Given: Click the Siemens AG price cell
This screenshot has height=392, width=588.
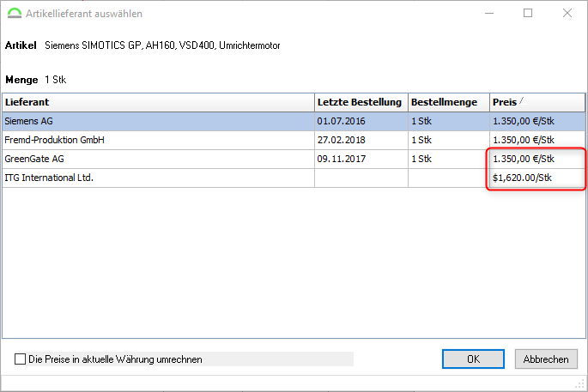Looking at the screenshot, I should pos(537,122).
